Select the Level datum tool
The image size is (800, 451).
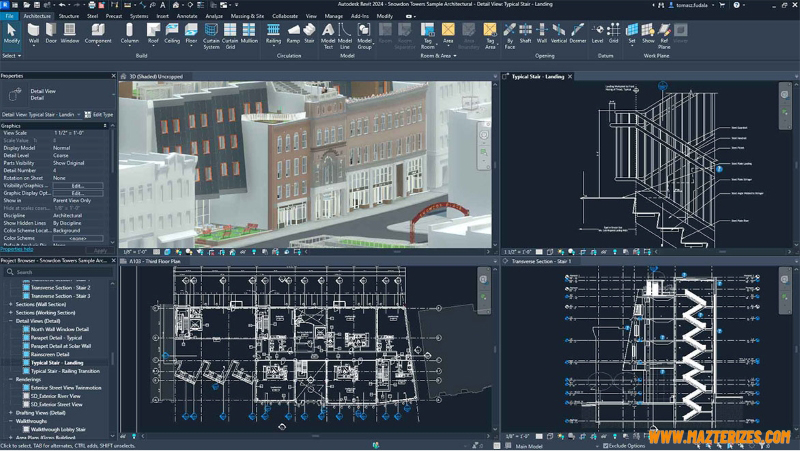point(597,34)
